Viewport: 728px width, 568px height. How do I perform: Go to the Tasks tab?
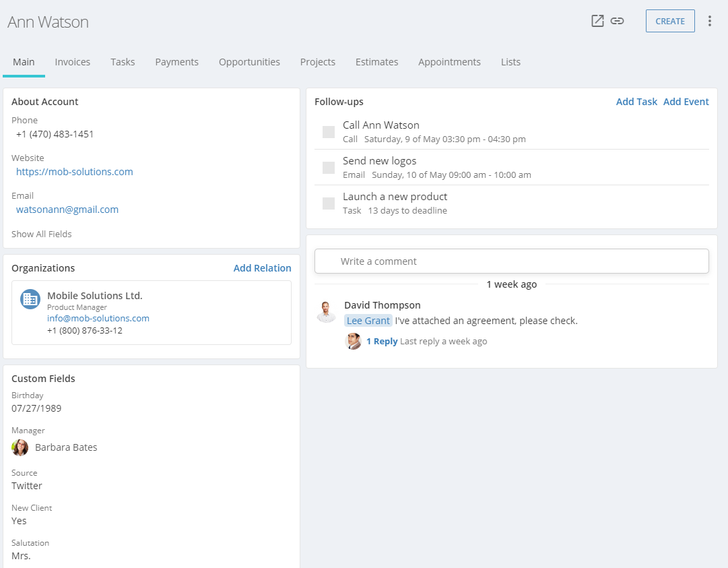coord(123,62)
